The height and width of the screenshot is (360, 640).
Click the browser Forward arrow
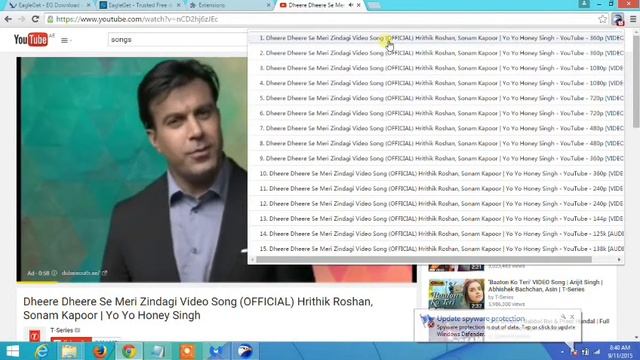pos(22,19)
